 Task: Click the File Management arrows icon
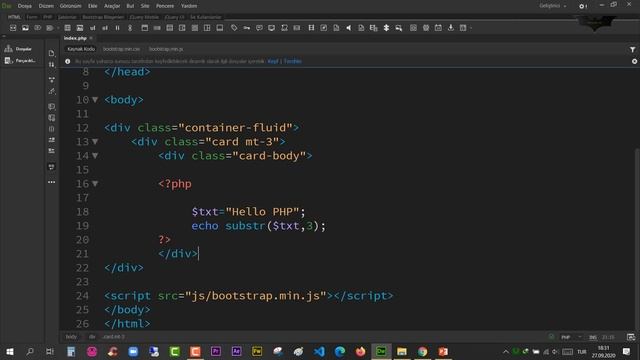coord(51,64)
